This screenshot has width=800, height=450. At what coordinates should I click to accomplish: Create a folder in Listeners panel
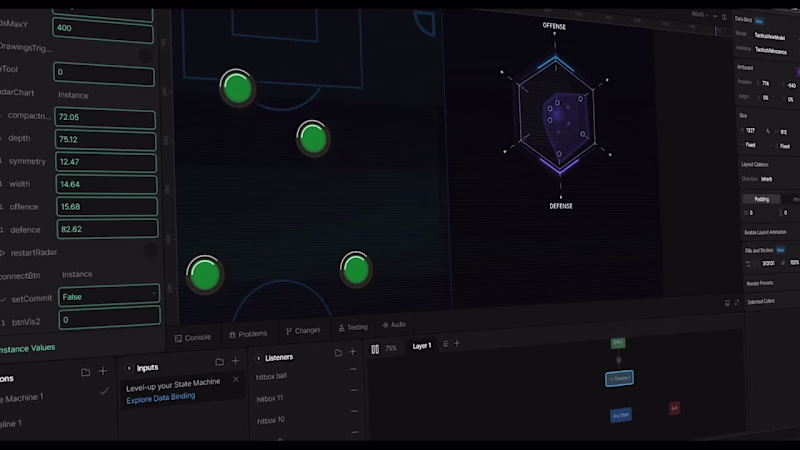(338, 353)
